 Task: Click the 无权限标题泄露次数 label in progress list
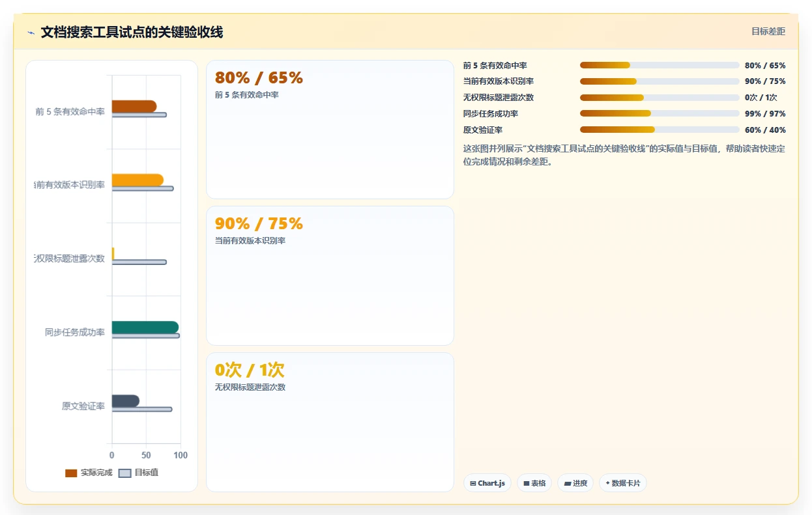click(x=499, y=98)
